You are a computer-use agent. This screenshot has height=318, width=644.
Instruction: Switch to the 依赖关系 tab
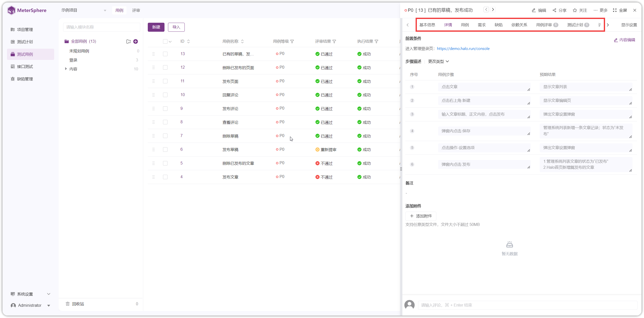pos(519,25)
